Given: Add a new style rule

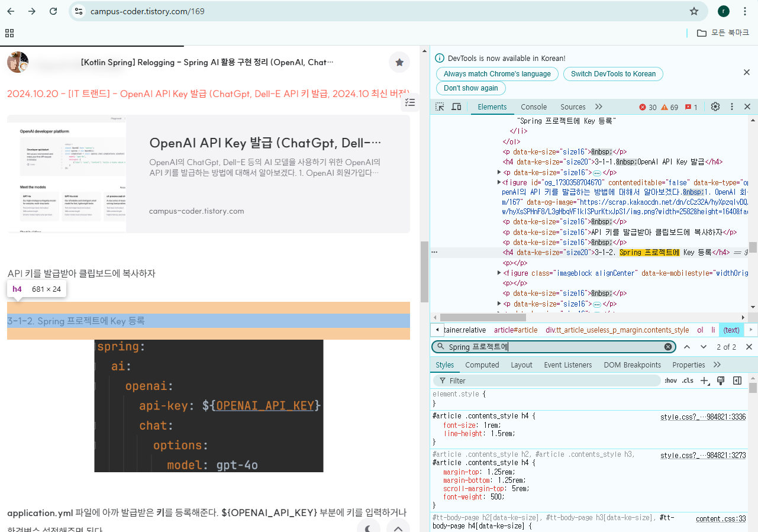Looking at the screenshot, I should pyautogui.click(x=704, y=381).
